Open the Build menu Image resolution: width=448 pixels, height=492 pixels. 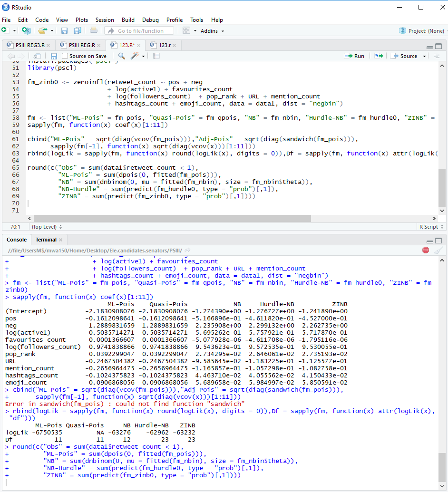tap(128, 20)
